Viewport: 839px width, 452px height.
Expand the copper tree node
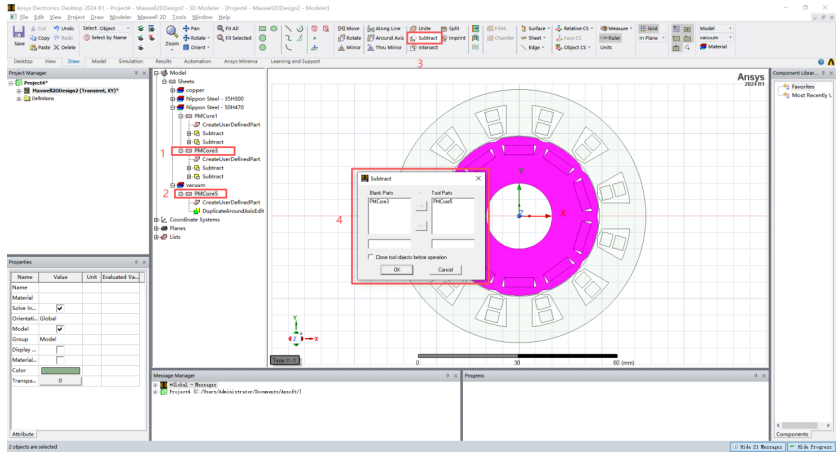(x=172, y=90)
